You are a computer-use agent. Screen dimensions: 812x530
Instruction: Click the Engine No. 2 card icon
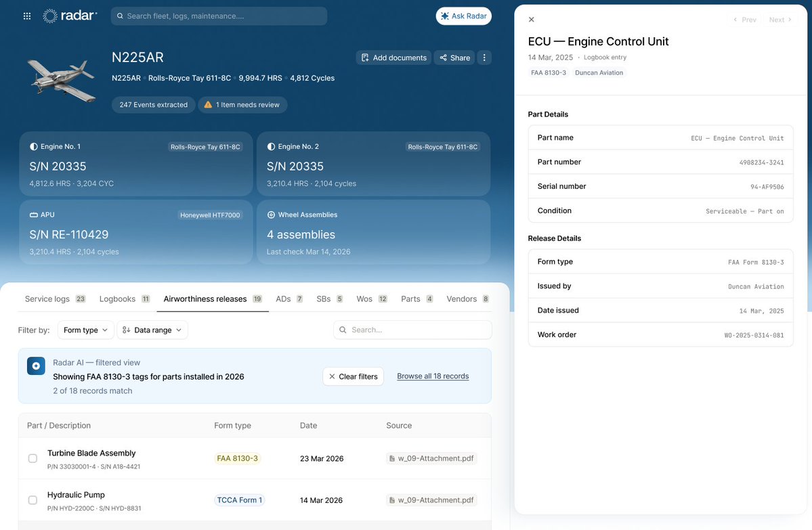(x=271, y=146)
